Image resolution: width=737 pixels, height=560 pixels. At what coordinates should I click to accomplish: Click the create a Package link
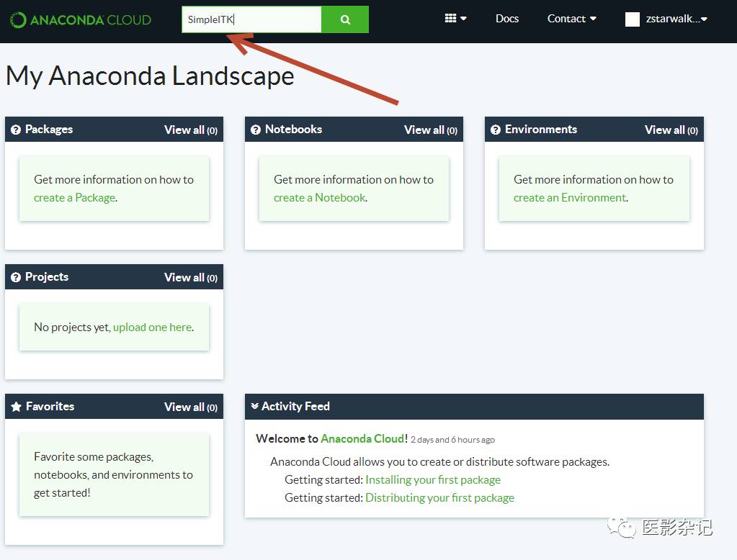pos(74,198)
